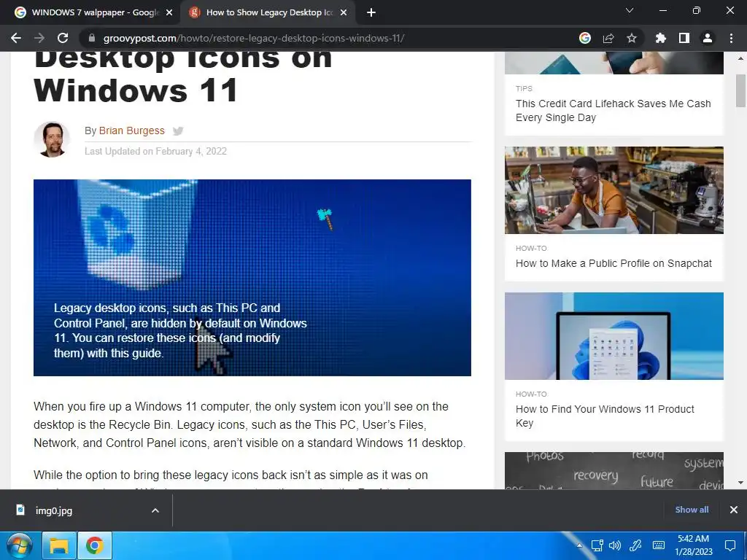Open Brian Burgess author link
Screen dimensions: 747x560
(131, 131)
